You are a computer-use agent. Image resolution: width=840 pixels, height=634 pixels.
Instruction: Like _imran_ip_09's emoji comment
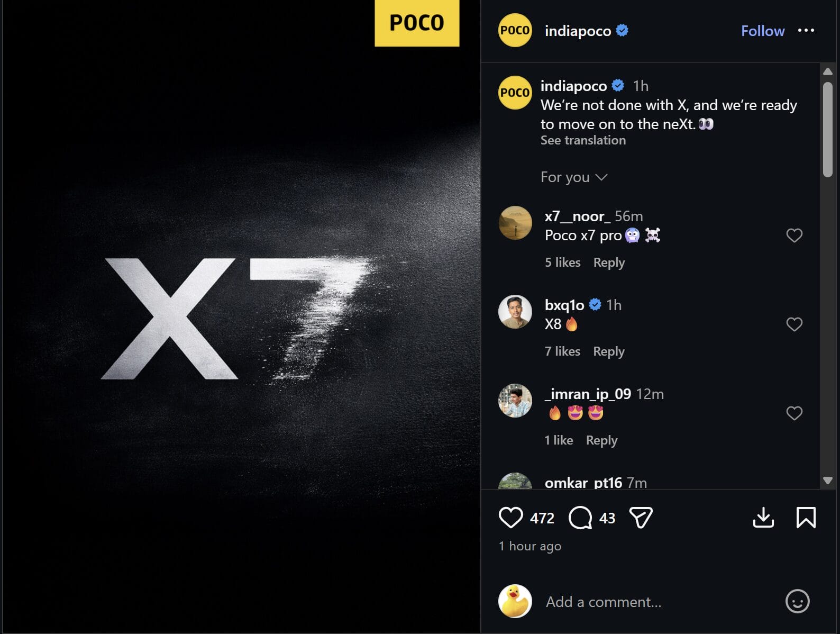tap(794, 413)
